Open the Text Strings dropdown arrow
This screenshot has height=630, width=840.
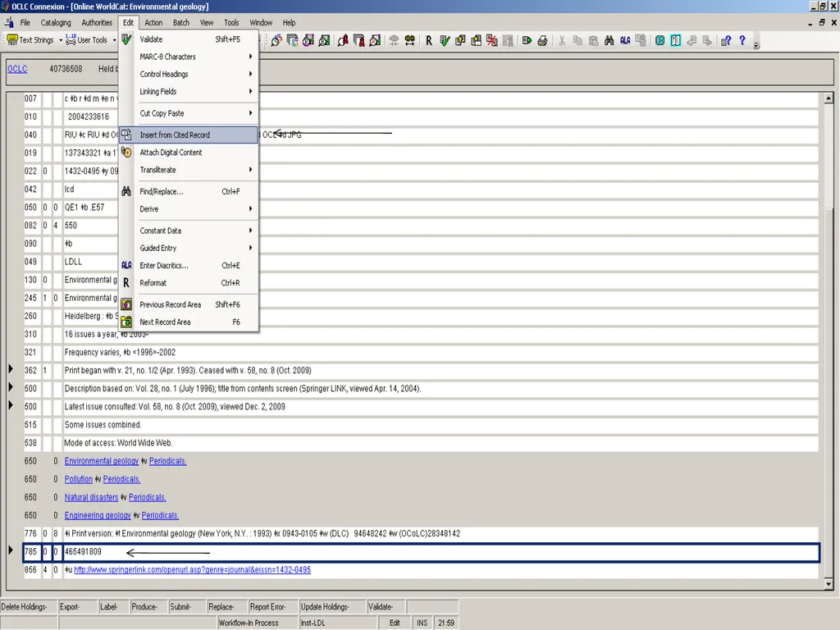(61, 40)
